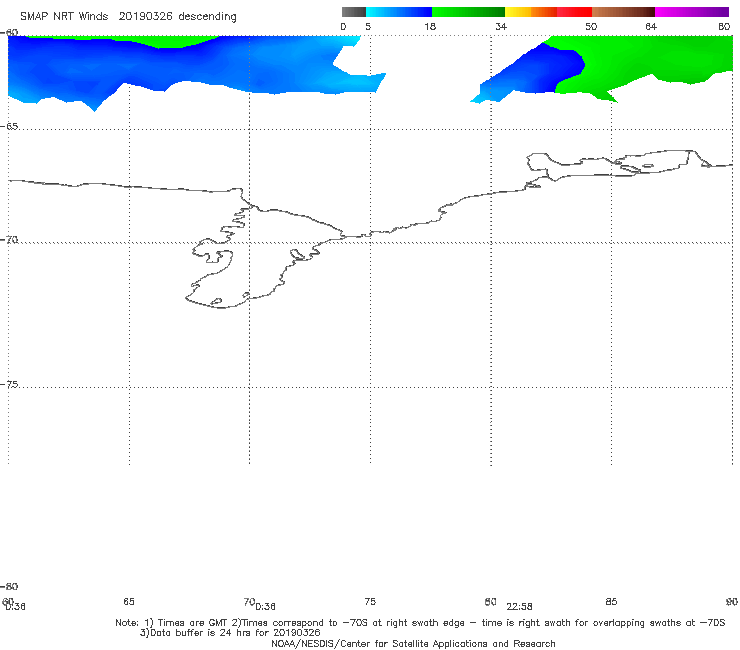Click the longitude label '85'
The width and height of the screenshot is (740, 650).
pyautogui.click(x=611, y=601)
